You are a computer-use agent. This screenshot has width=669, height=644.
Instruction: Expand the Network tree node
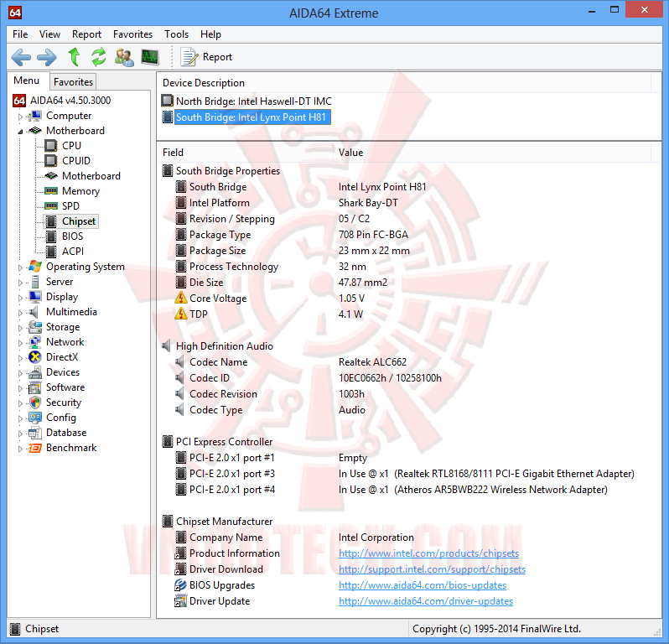(x=20, y=343)
